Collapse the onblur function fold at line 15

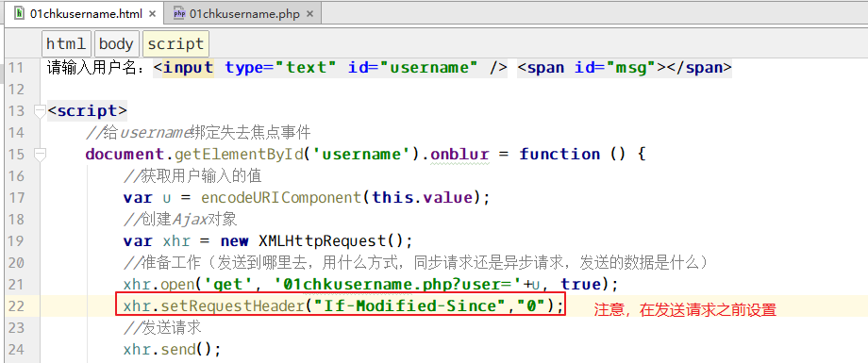coord(40,155)
